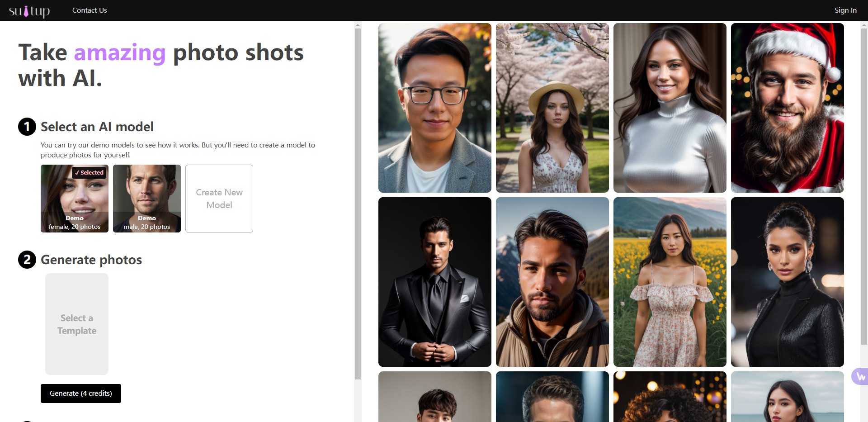This screenshot has width=868, height=422.
Task: Click Generate (4 credits)
Action: click(x=80, y=393)
